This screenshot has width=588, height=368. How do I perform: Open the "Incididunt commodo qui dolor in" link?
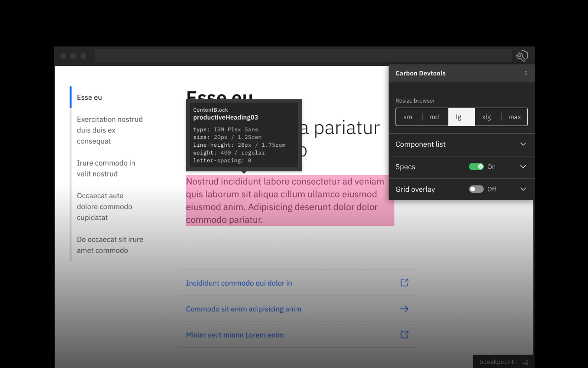239,283
